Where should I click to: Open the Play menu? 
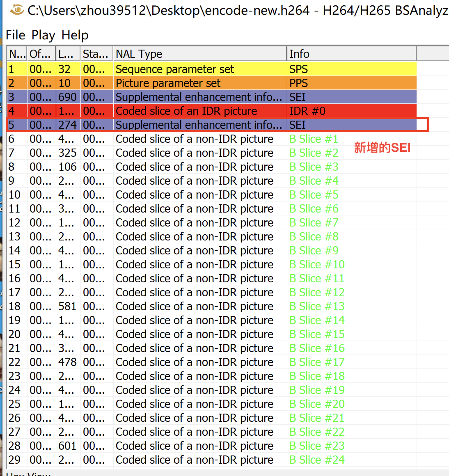43,35
